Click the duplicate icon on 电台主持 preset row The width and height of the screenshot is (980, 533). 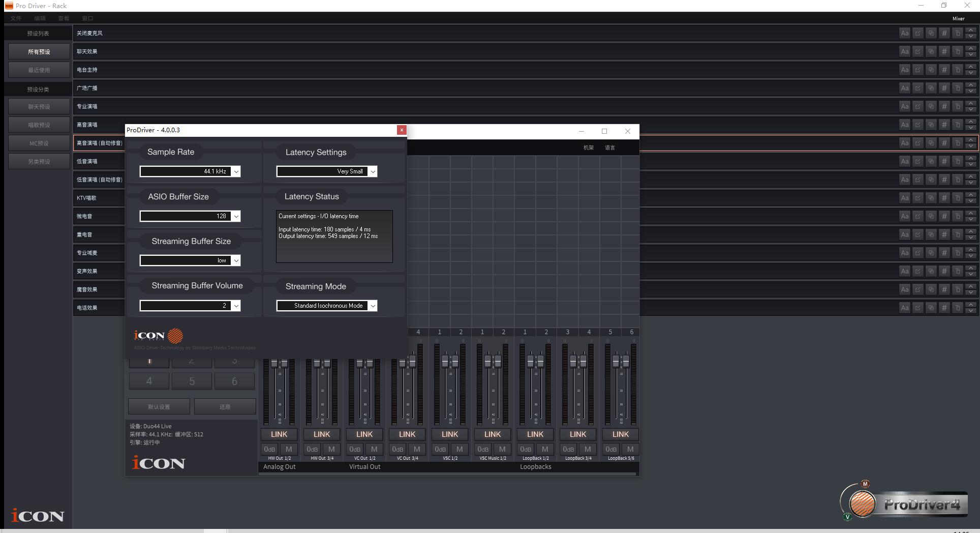(x=931, y=70)
